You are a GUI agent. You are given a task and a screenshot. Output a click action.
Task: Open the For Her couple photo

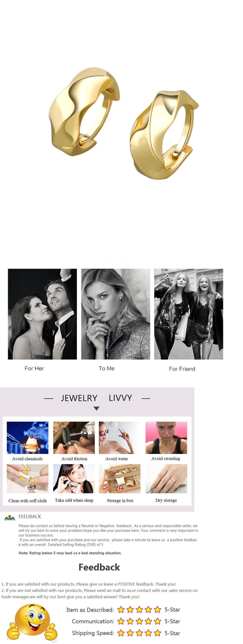pyautogui.click(x=42, y=314)
